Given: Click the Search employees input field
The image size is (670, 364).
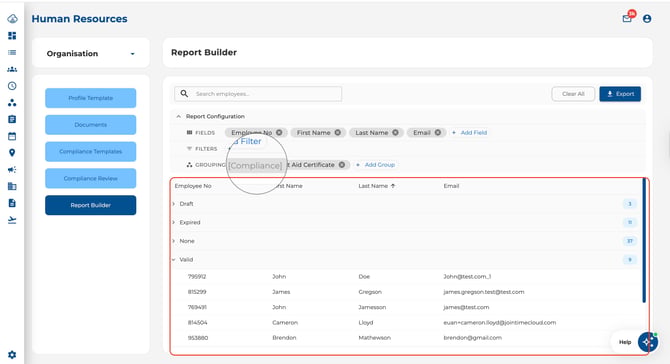Looking at the screenshot, I should click(x=258, y=94).
